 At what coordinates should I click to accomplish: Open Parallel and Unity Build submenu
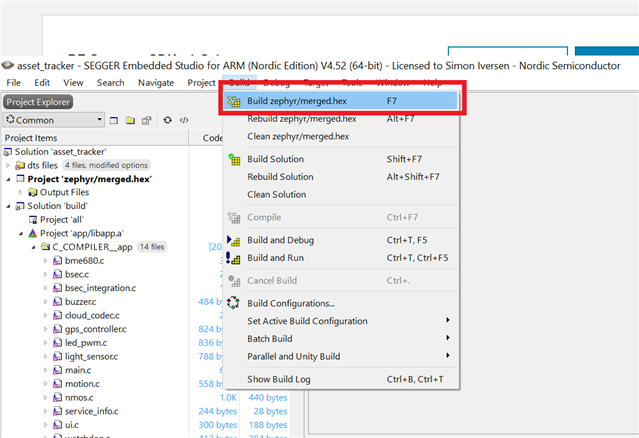tap(341, 357)
